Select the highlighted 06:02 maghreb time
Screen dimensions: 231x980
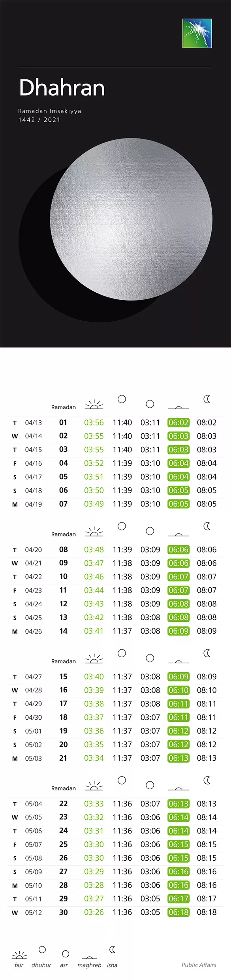tap(178, 422)
